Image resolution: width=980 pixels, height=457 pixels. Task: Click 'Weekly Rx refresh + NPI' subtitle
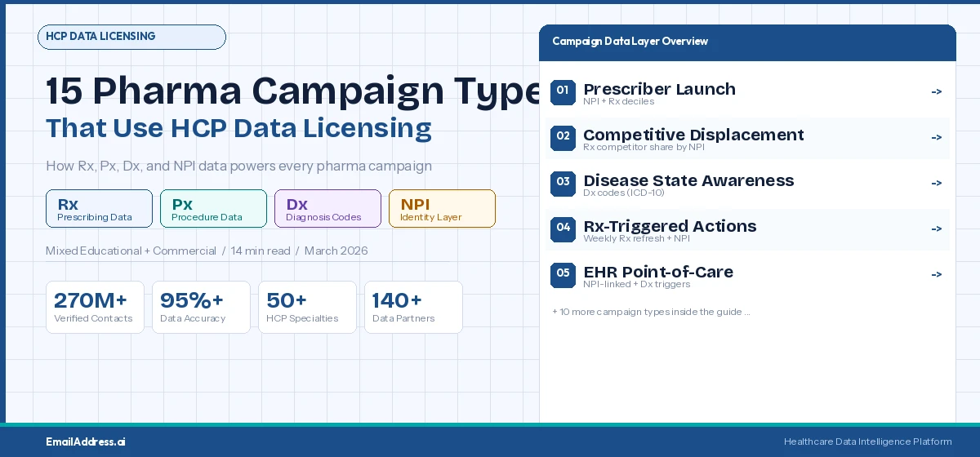636,239
